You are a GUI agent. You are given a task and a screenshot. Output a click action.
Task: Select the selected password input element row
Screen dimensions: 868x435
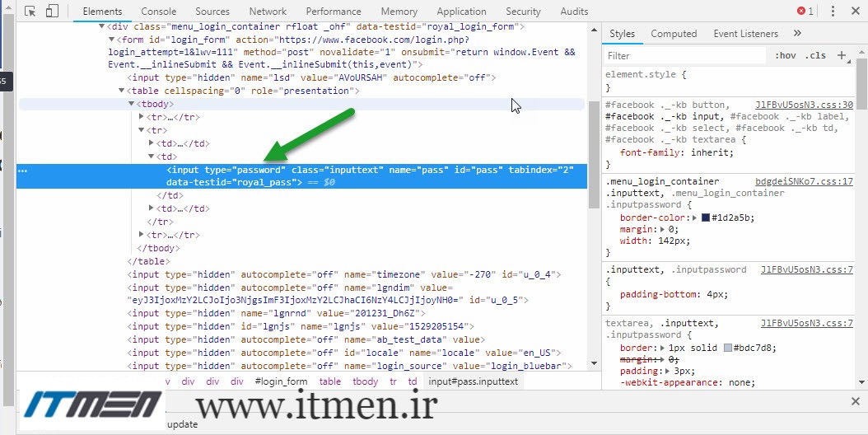301,175
